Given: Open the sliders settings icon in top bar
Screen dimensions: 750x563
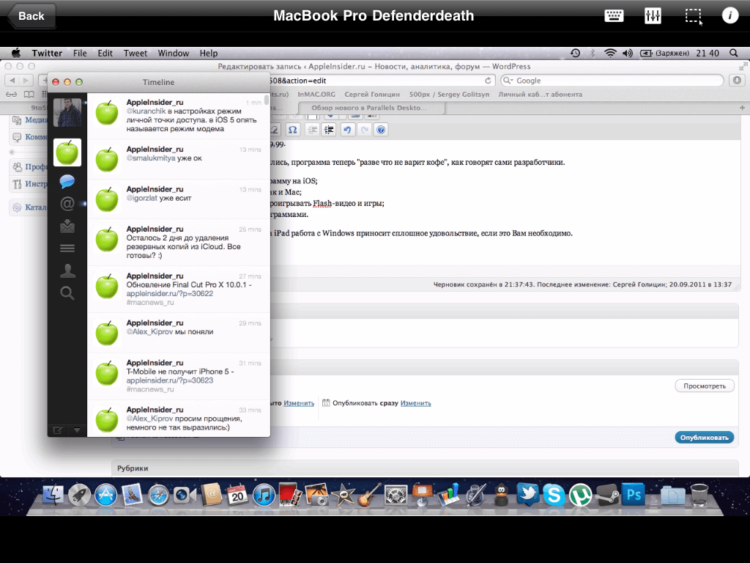Looking at the screenshot, I should point(652,16).
